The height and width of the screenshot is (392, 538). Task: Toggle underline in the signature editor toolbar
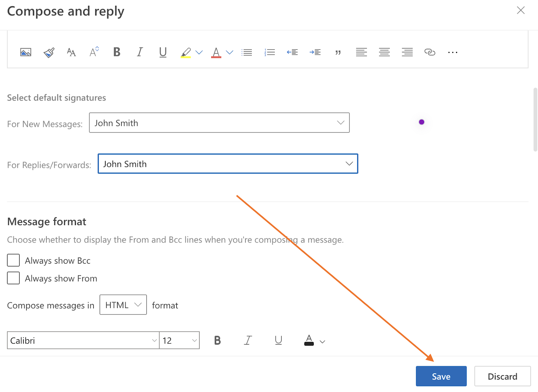(163, 52)
